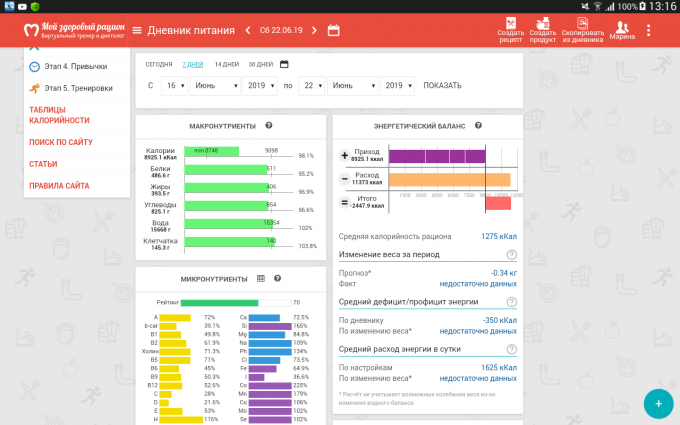This screenshot has height=425, width=680.
Task: Open three-dot overflow menu in header
Action: (648, 30)
